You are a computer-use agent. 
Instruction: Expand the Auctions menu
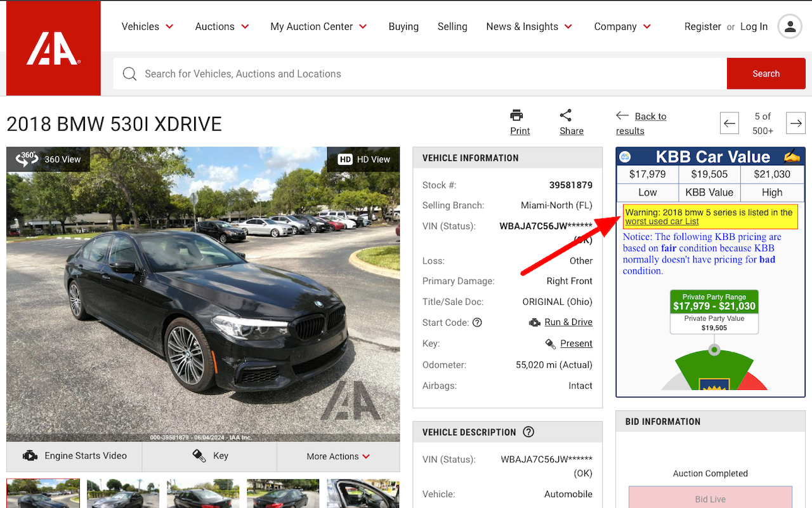coord(222,27)
